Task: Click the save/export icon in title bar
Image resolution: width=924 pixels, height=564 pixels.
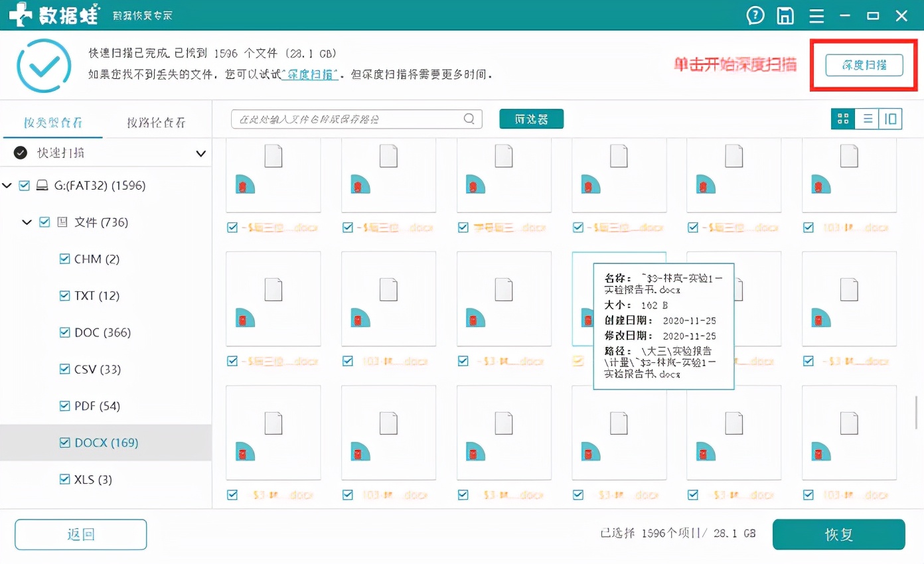Action: pos(785,15)
